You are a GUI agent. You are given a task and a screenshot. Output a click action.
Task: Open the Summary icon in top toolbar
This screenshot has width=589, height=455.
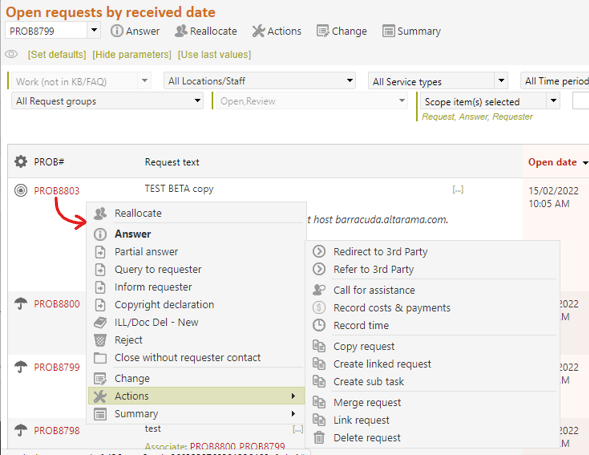pos(388,31)
